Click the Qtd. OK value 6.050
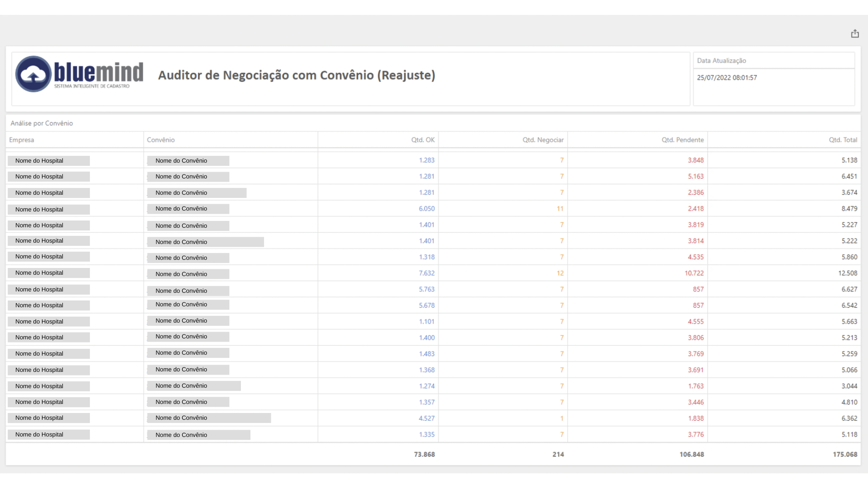 click(x=426, y=209)
